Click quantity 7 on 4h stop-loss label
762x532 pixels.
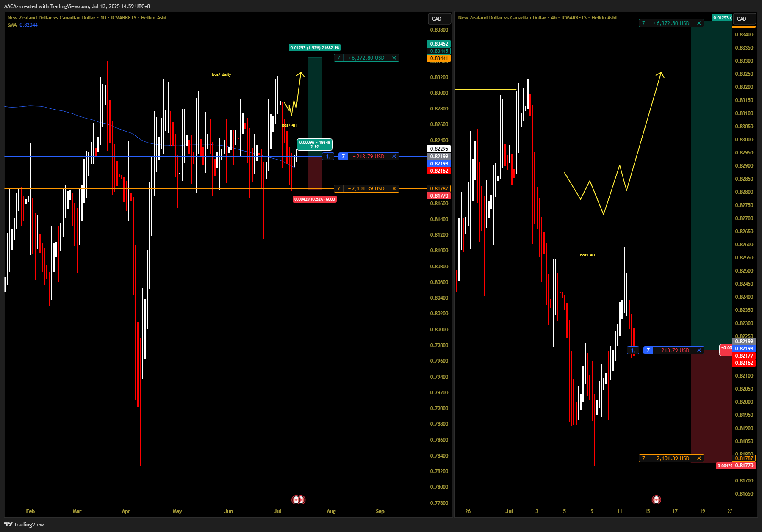[x=643, y=458]
